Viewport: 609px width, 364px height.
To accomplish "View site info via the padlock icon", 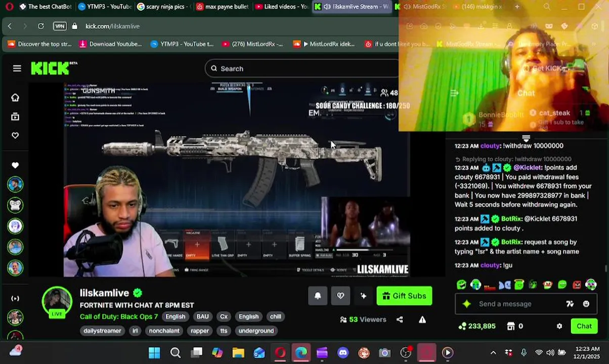I will pos(75,26).
